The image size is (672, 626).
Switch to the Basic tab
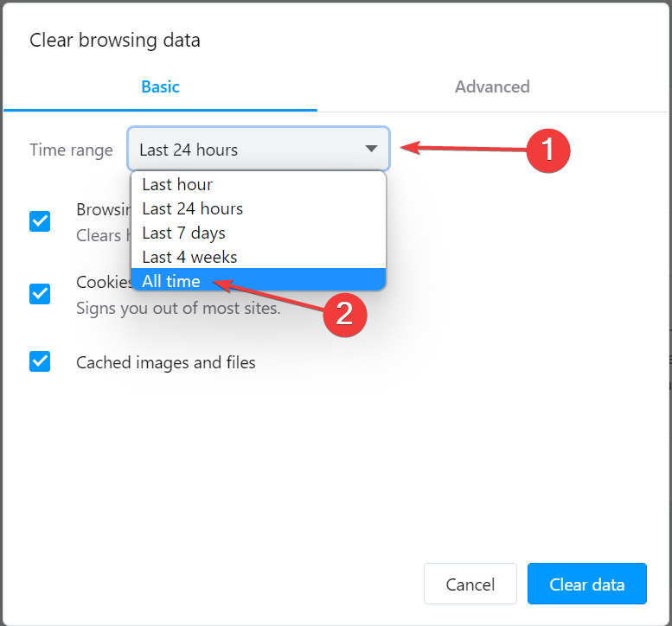(x=160, y=86)
